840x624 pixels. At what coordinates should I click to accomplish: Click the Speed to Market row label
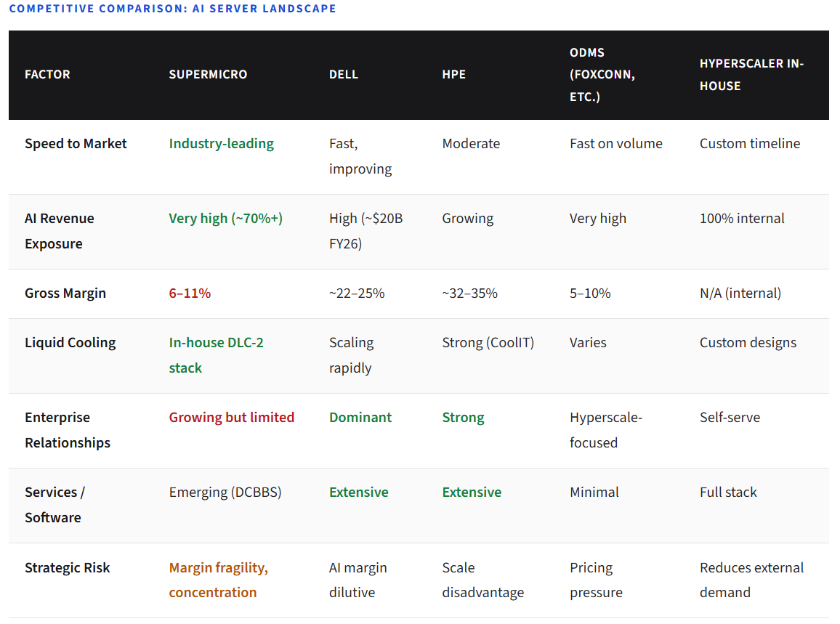pos(76,144)
